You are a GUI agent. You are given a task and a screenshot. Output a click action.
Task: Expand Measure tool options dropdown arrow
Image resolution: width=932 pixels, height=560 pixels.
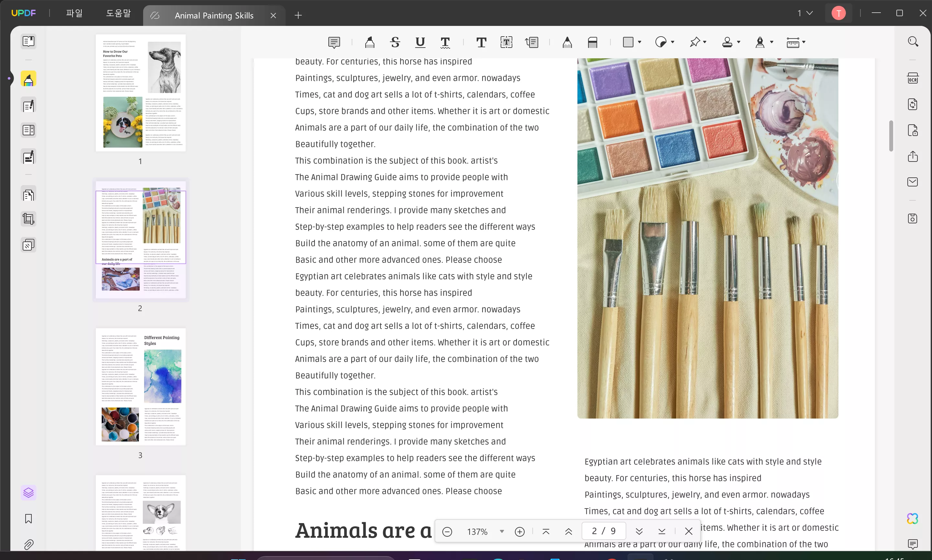pyautogui.click(x=804, y=42)
